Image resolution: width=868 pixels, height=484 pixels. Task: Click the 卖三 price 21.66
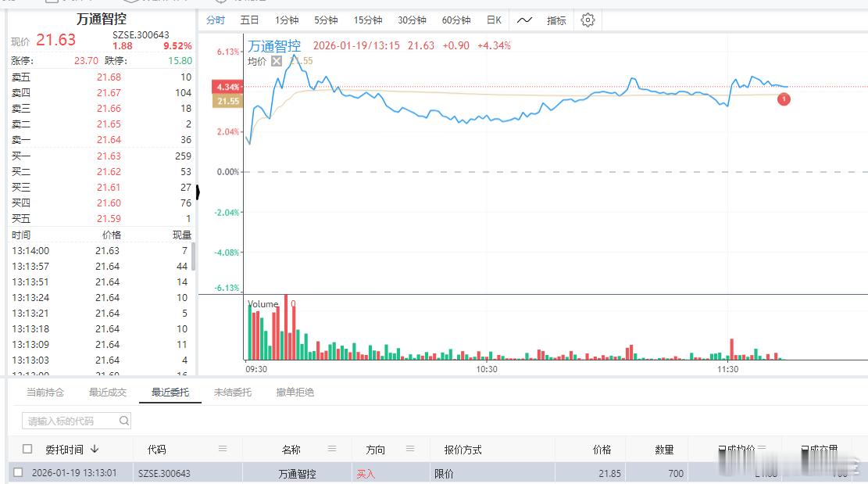[x=109, y=109]
